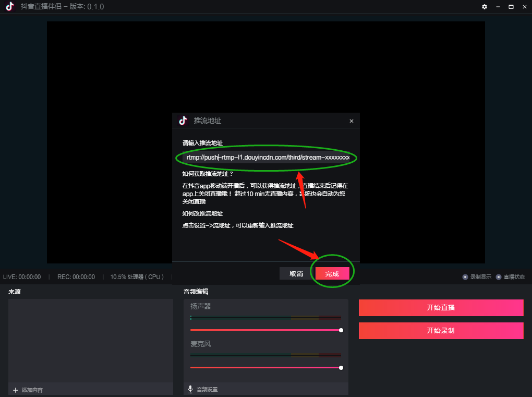Click the 扬声器 audio level meter
The image size is (532, 397).
tap(265, 318)
